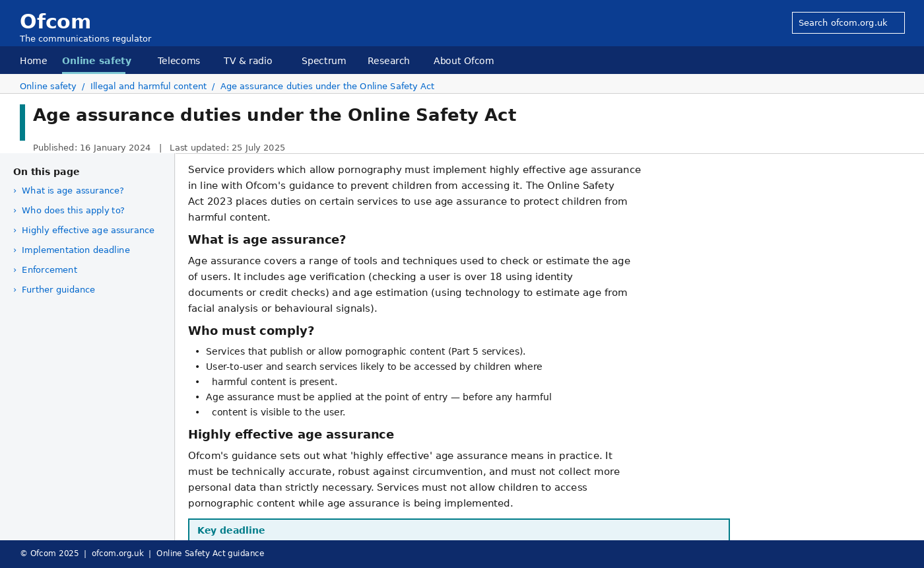924x568 pixels.
Task: Select the Online safety nav tab
Action: pyautogui.click(x=97, y=61)
